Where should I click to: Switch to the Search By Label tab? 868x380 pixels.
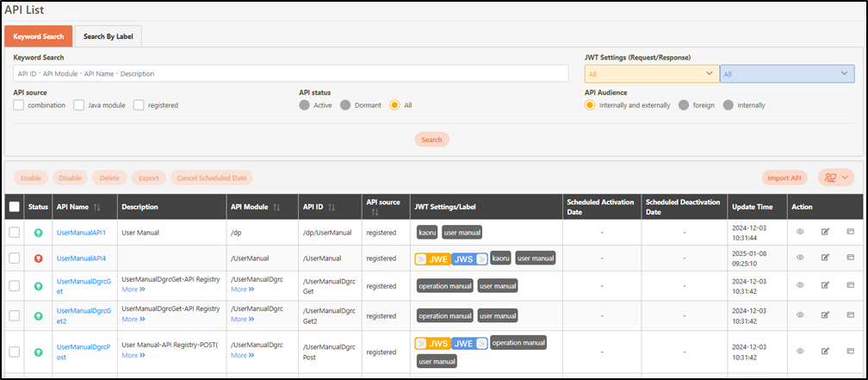pyautogui.click(x=108, y=36)
